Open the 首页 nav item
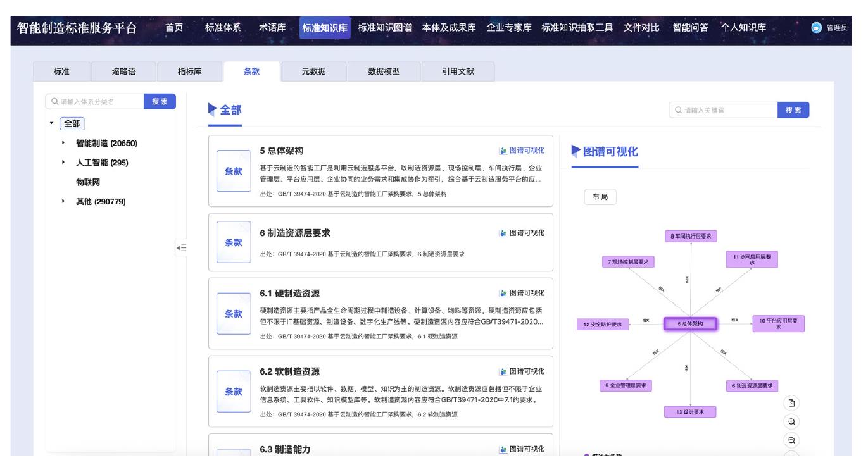 [174, 28]
